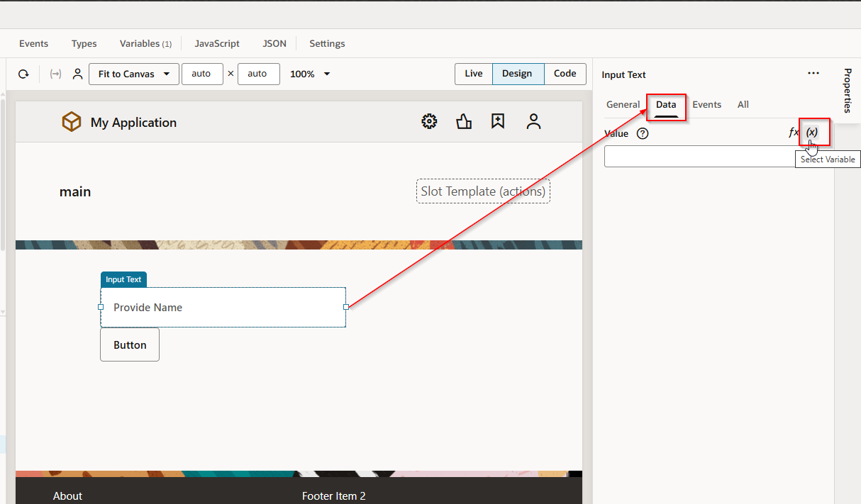Image resolution: width=861 pixels, height=504 pixels.
Task: Select the page flow navigation icon
Action: tap(55, 74)
